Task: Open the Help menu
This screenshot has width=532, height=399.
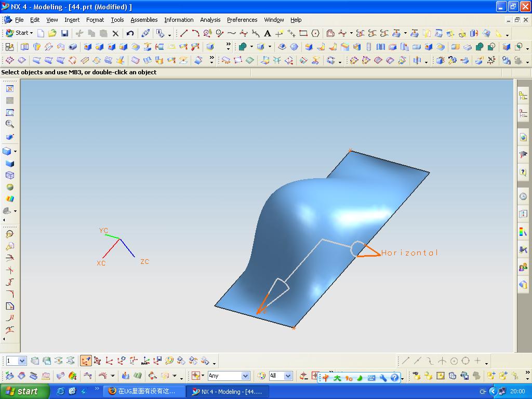Action: point(296,20)
